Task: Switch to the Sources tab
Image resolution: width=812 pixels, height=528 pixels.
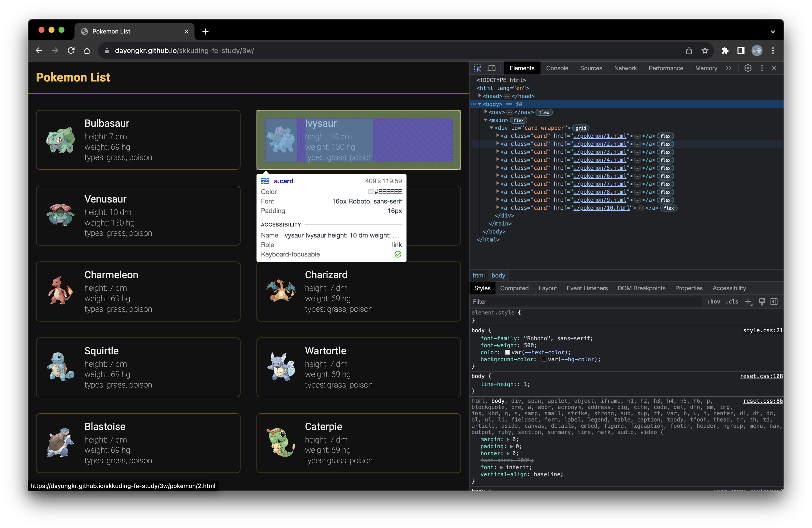Action: [x=591, y=68]
